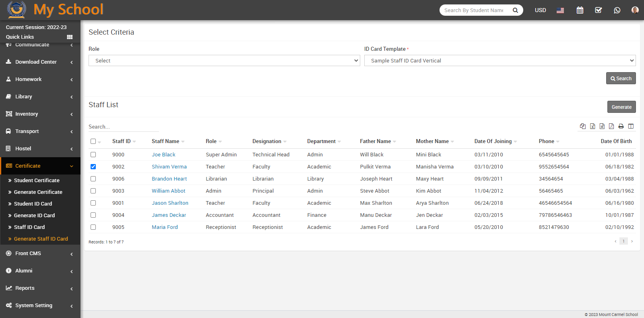
Task: Open the Role dropdown
Action: coord(224,60)
